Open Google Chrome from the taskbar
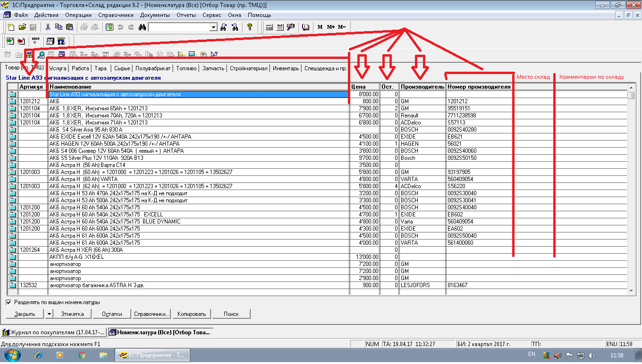 82,355
